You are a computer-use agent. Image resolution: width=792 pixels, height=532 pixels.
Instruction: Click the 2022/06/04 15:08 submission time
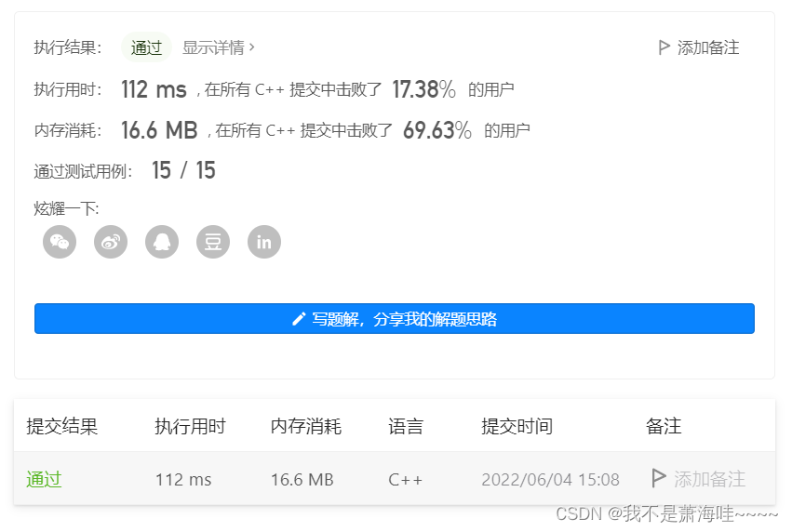[x=551, y=479]
